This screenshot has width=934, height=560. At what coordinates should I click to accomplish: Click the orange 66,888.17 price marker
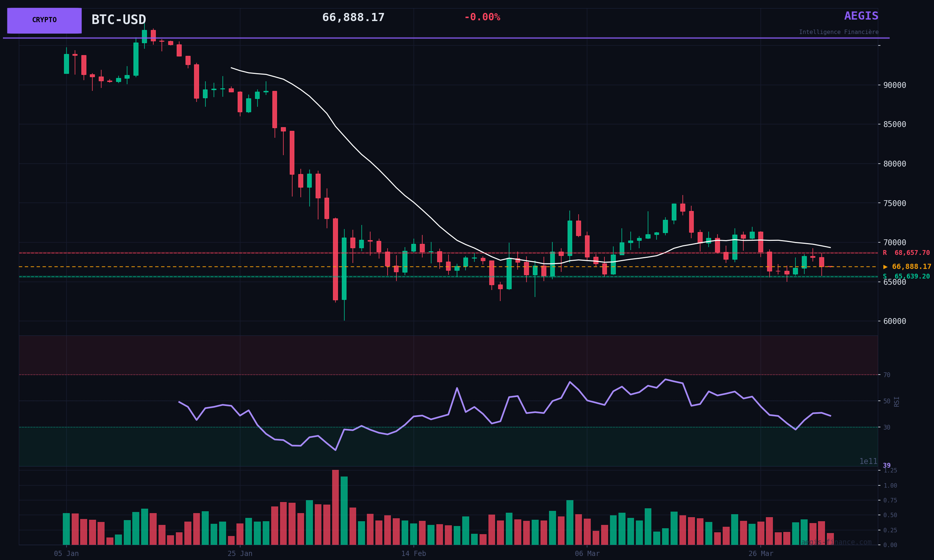point(907,267)
